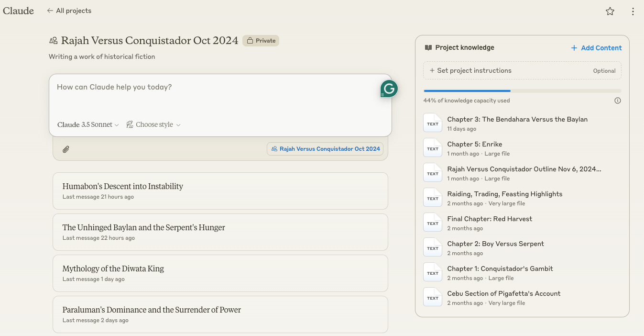Star this project as favorite
Image resolution: width=644 pixels, height=336 pixels.
(x=610, y=11)
